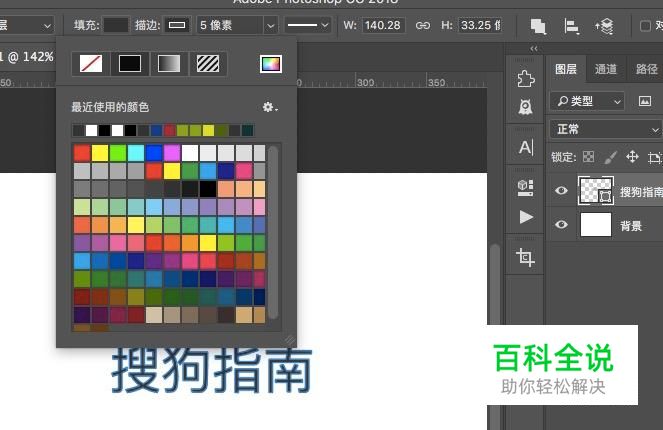Select the 背景 layer thumbnail
This screenshot has height=430, width=663.
[x=596, y=225]
